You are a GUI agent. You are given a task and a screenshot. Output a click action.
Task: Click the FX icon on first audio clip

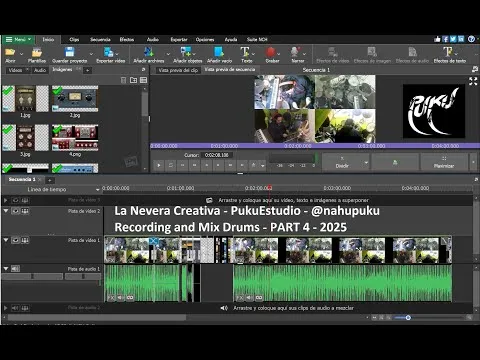[111, 297]
